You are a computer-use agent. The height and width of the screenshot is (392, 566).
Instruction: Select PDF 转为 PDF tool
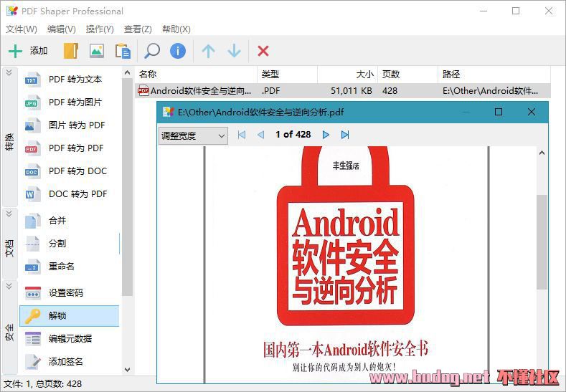[70, 148]
